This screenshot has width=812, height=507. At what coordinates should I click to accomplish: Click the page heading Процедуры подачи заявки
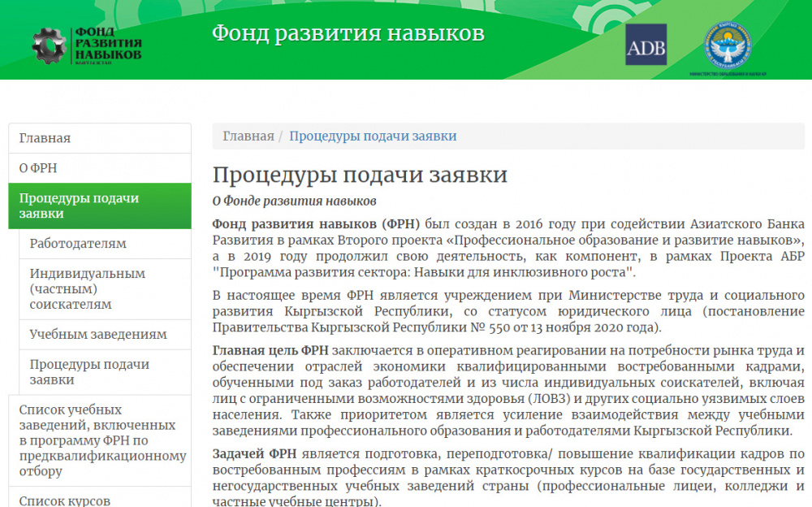(x=360, y=175)
